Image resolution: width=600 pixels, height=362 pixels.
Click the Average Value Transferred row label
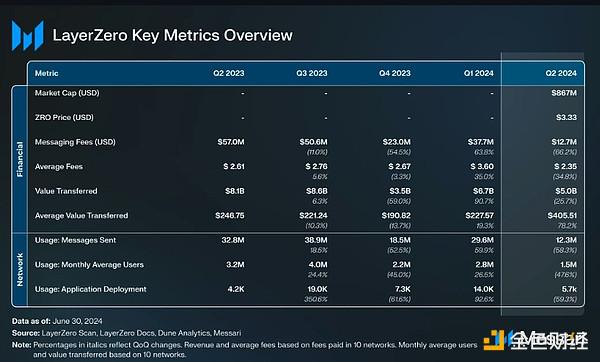click(82, 215)
